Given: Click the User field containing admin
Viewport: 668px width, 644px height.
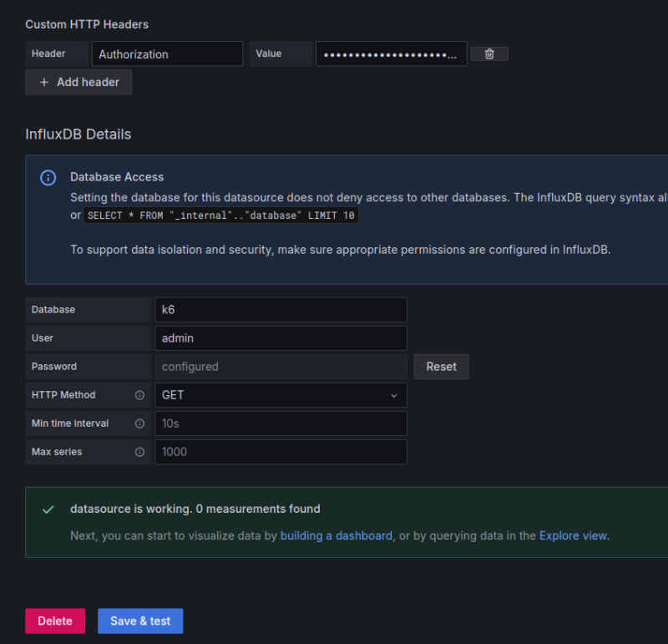Looking at the screenshot, I should coord(281,338).
